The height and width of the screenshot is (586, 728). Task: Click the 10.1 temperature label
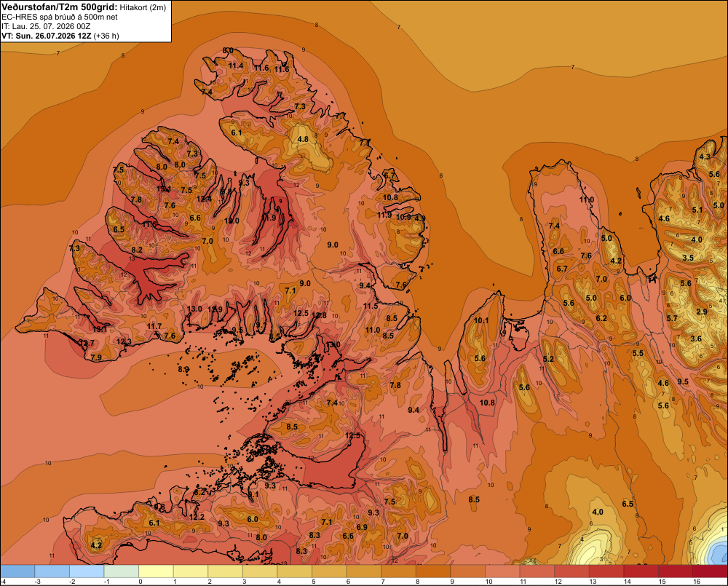481,320
